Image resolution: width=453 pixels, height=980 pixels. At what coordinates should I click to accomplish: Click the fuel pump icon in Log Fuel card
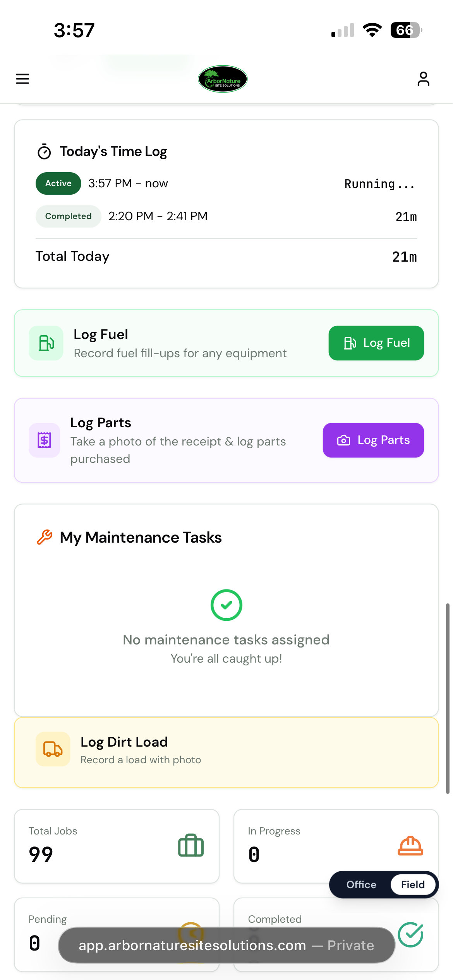pyautogui.click(x=46, y=343)
